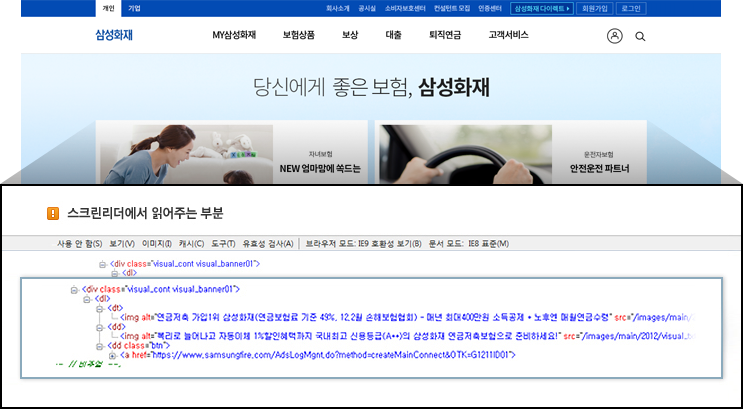
Task: Expand the a href anchor node
Action: pos(112,355)
